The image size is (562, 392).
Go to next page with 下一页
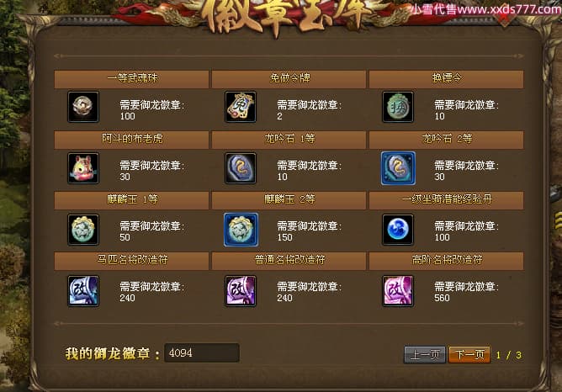[469, 355]
